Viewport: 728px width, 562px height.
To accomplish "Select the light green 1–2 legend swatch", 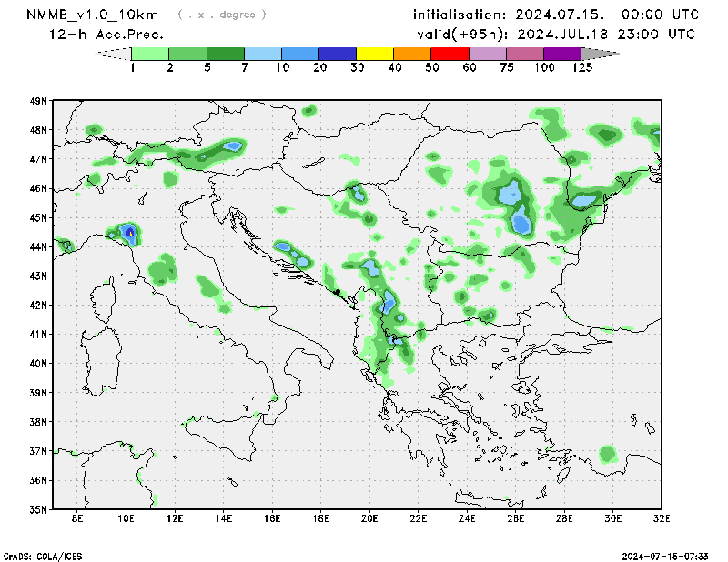I will (151, 55).
